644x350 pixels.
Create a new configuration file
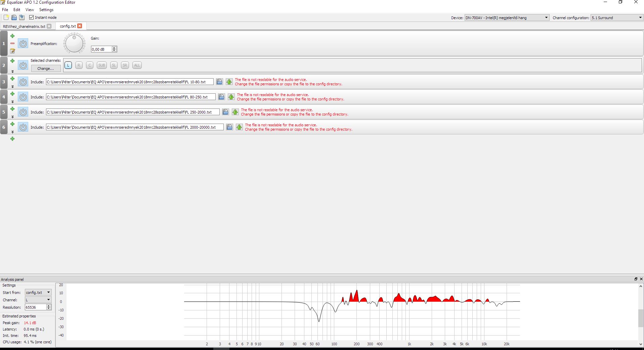pos(6,17)
